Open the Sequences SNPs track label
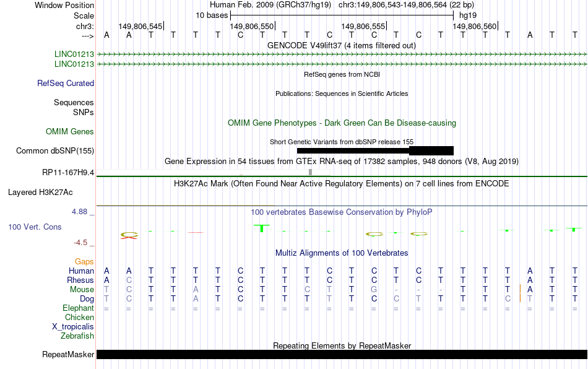 click(74, 107)
